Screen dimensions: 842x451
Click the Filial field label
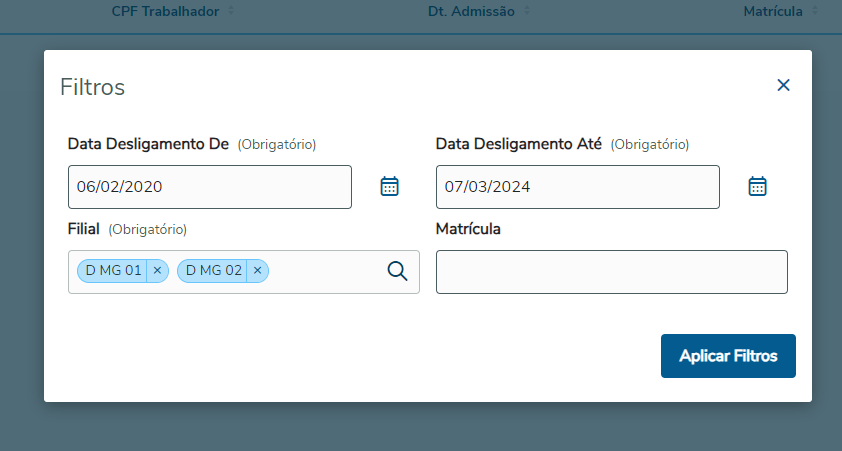pyautogui.click(x=83, y=229)
